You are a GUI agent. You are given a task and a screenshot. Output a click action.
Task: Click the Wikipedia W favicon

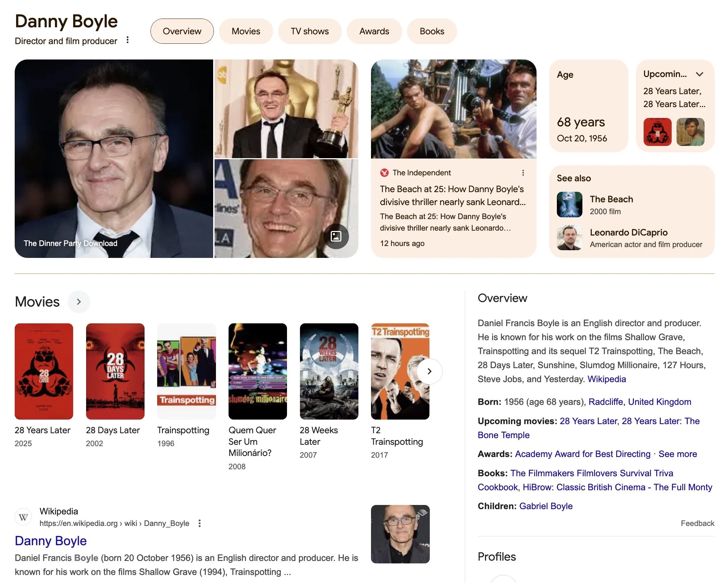[x=23, y=517]
